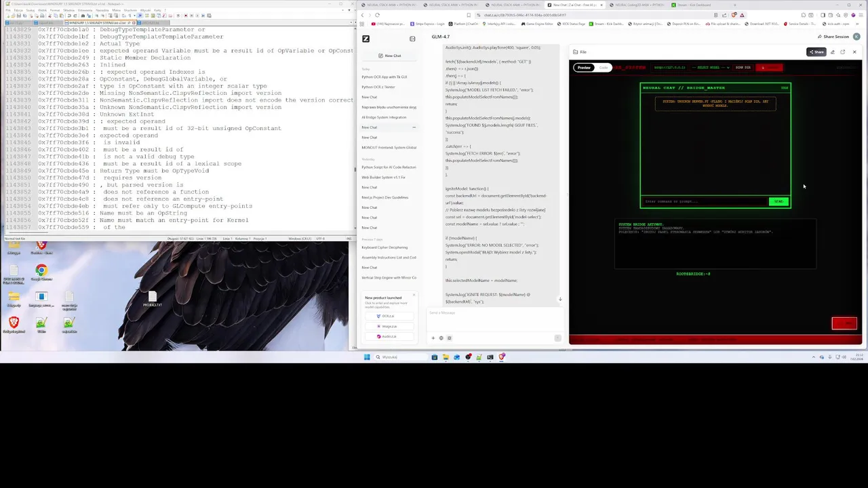Open 'MONOLIT Frontend: System Global' chat
868x488 pixels.
(x=389, y=147)
